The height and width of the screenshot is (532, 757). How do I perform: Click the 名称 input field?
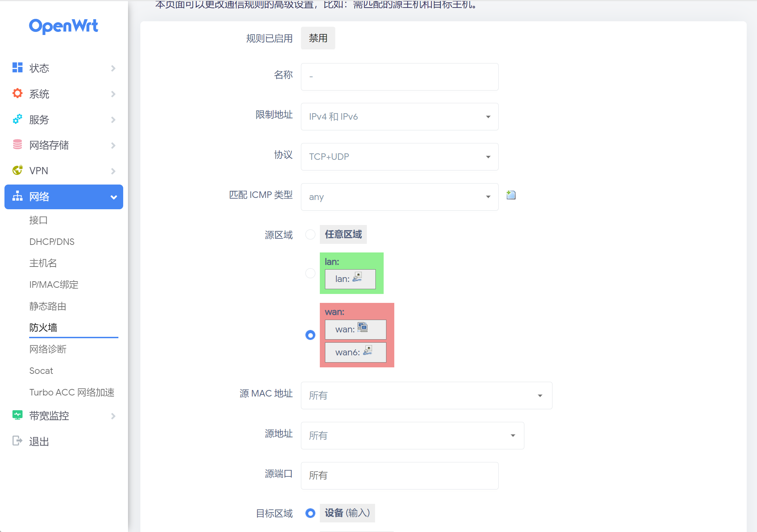click(x=399, y=77)
